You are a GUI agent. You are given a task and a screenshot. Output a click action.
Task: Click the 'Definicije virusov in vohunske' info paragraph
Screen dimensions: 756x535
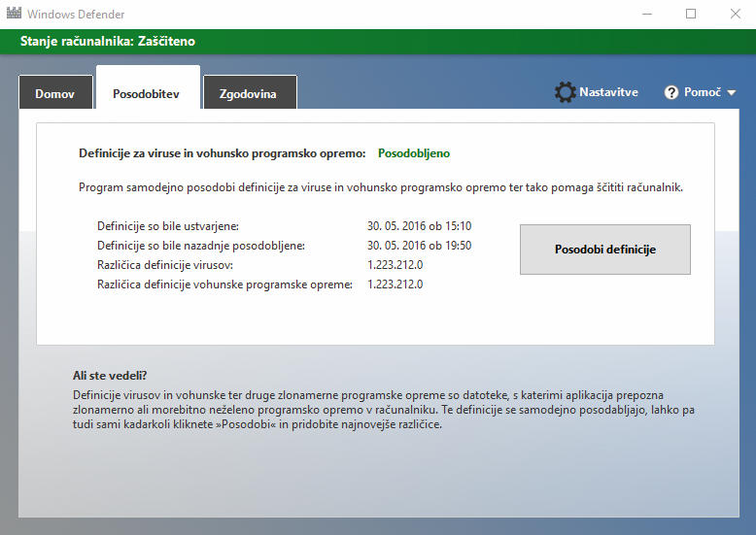coord(383,410)
